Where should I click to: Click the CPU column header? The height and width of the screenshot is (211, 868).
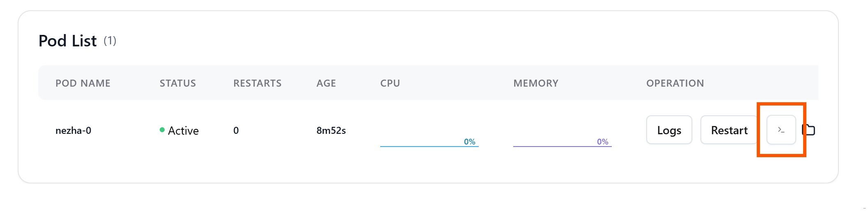[x=390, y=83]
